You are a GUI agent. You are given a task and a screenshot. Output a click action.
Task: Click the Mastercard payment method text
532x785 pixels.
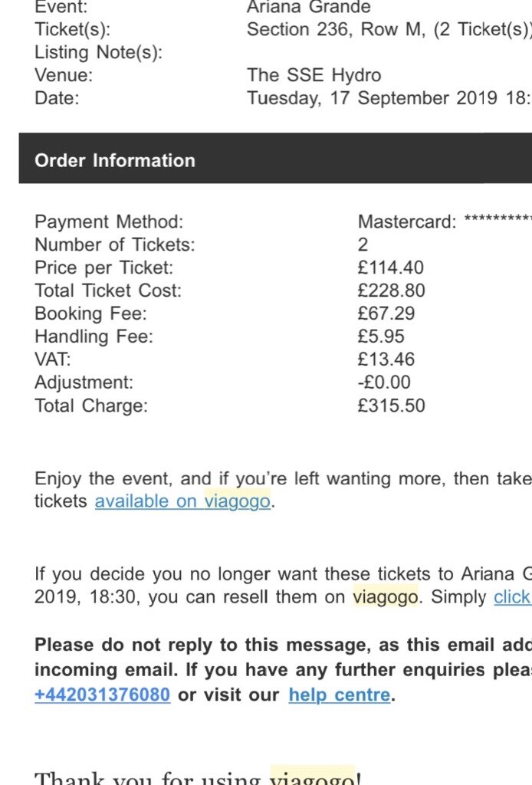click(406, 222)
